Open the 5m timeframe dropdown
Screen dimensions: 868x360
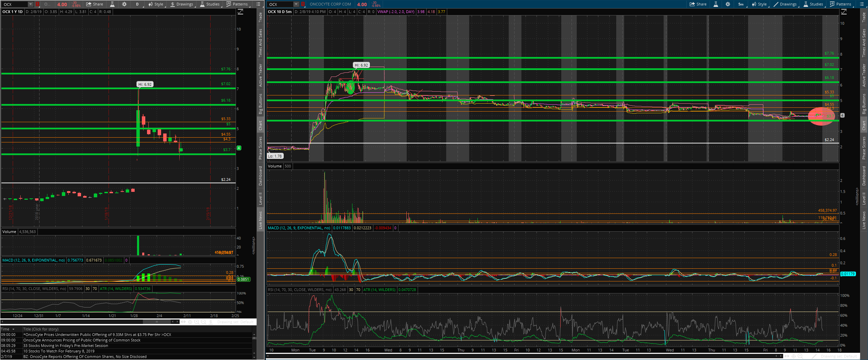point(741,4)
